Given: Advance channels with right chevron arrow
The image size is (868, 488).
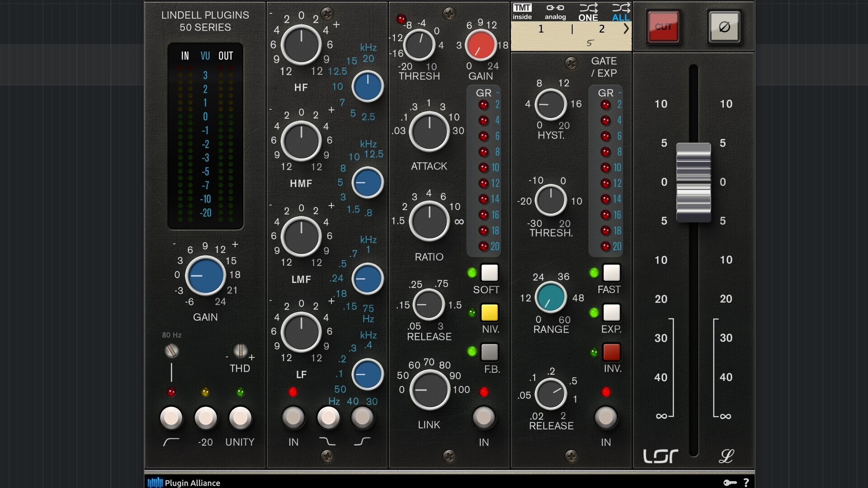Looking at the screenshot, I should (626, 29).
